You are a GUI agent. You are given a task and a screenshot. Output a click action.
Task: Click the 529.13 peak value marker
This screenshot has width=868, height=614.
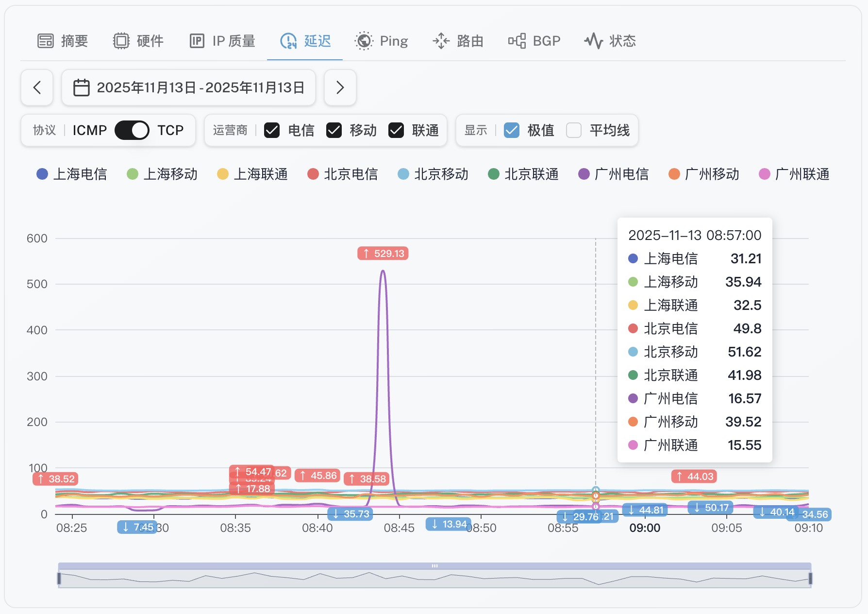pyautogui.click(x=383, y=254)
